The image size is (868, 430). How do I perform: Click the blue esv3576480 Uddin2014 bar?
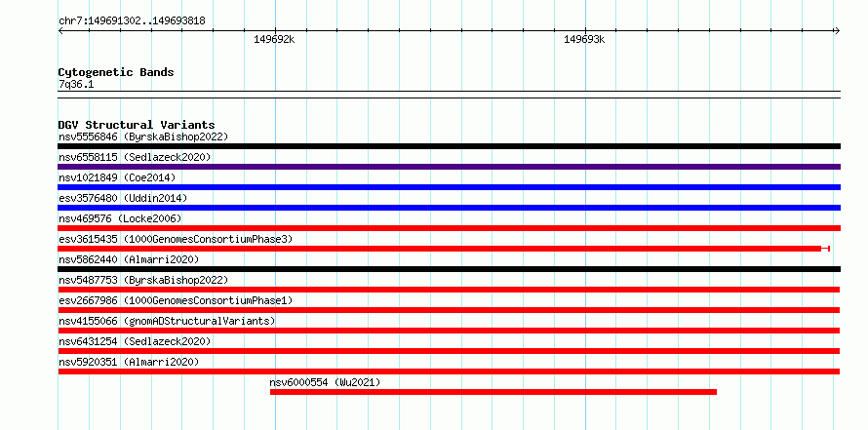(449, 208)
